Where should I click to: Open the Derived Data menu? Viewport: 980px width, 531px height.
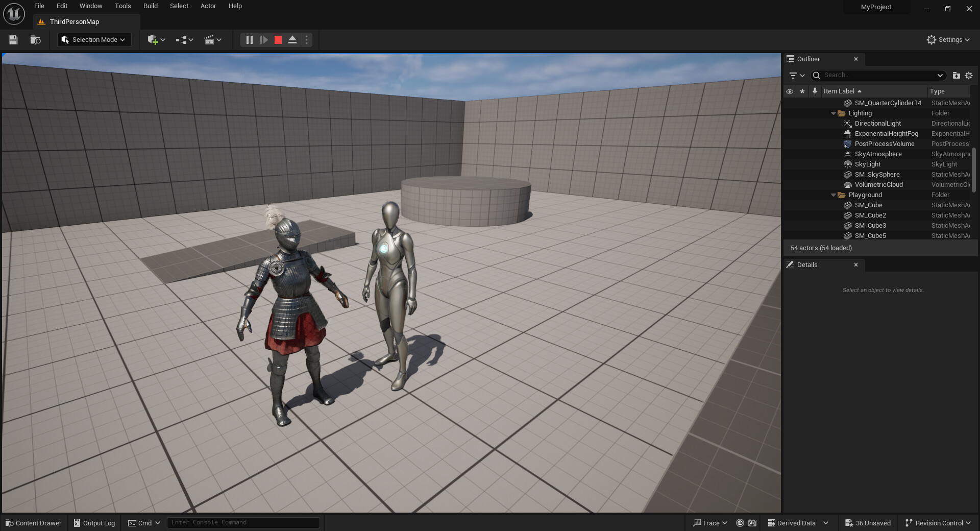(798, 523)
